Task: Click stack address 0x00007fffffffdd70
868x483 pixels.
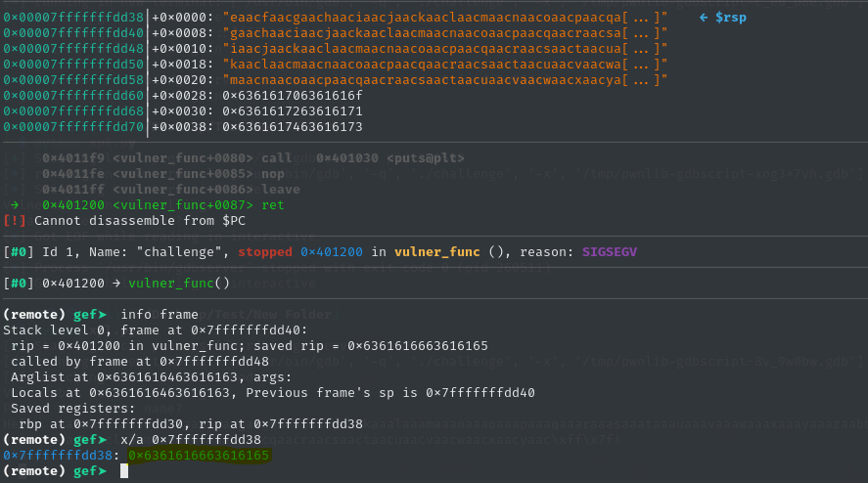Action: (73, 127)
